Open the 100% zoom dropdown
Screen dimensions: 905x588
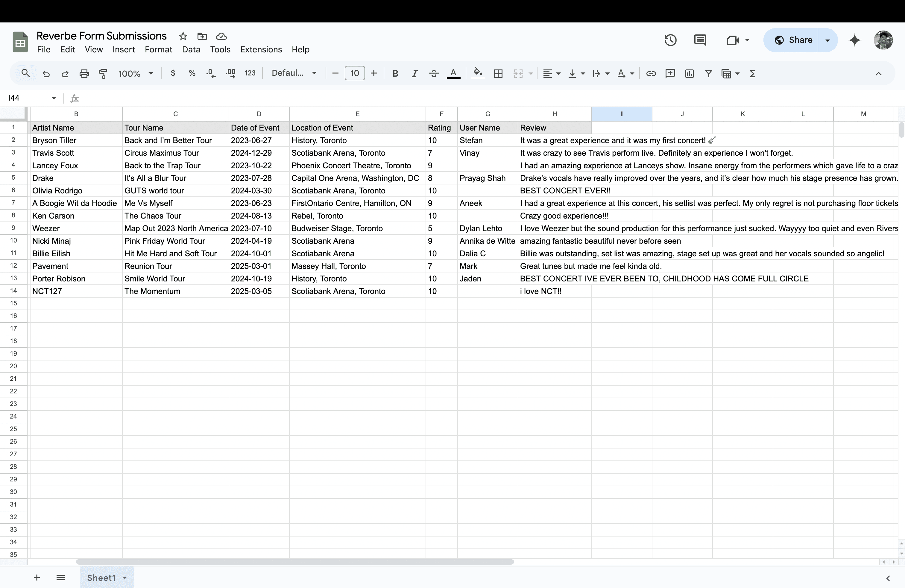pos(135,73)
